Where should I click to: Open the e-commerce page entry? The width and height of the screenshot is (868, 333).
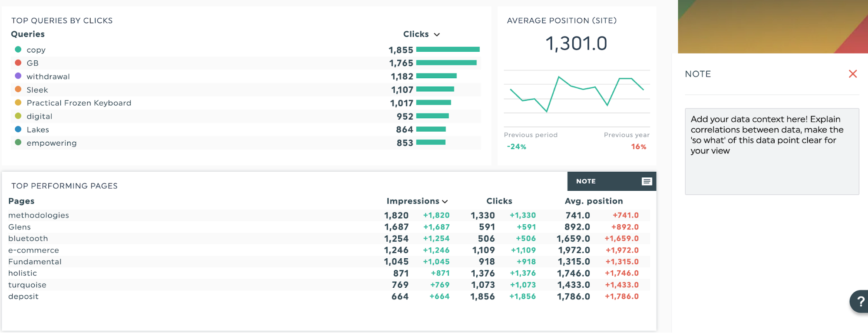pos(33,250)
